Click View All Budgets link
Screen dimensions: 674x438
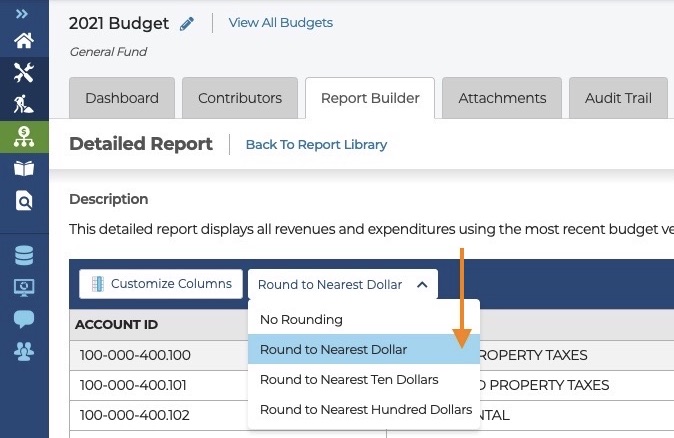pos(281,23)
